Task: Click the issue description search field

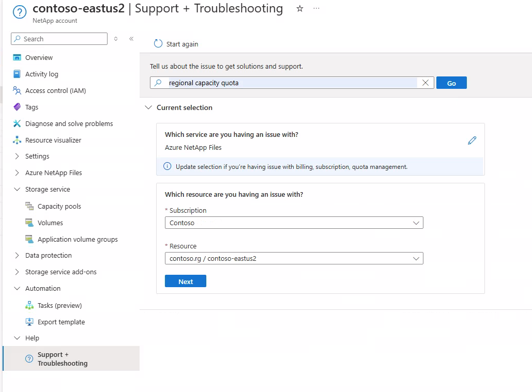Action: (292, 83)
